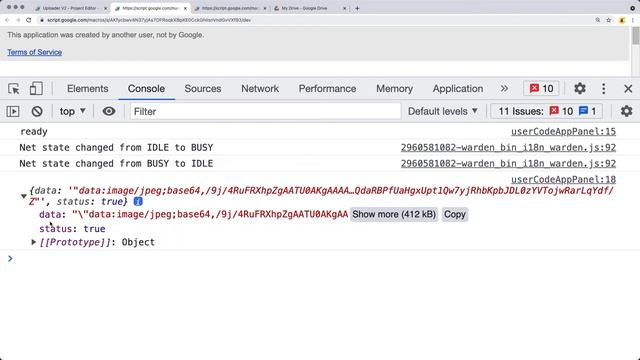The image size is (640, 360).
Task: Open the browser profile avatar
Action: coord(622,20)
